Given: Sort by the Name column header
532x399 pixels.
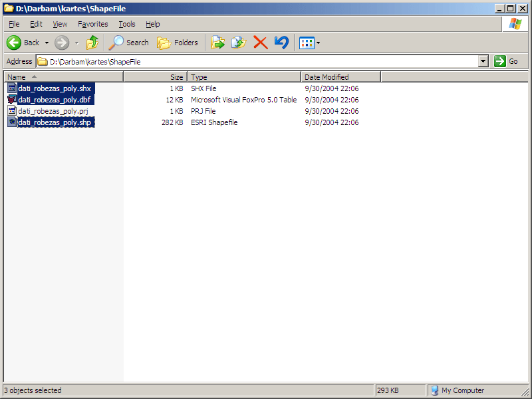Looking at the screenshot, I should (63, 77).
